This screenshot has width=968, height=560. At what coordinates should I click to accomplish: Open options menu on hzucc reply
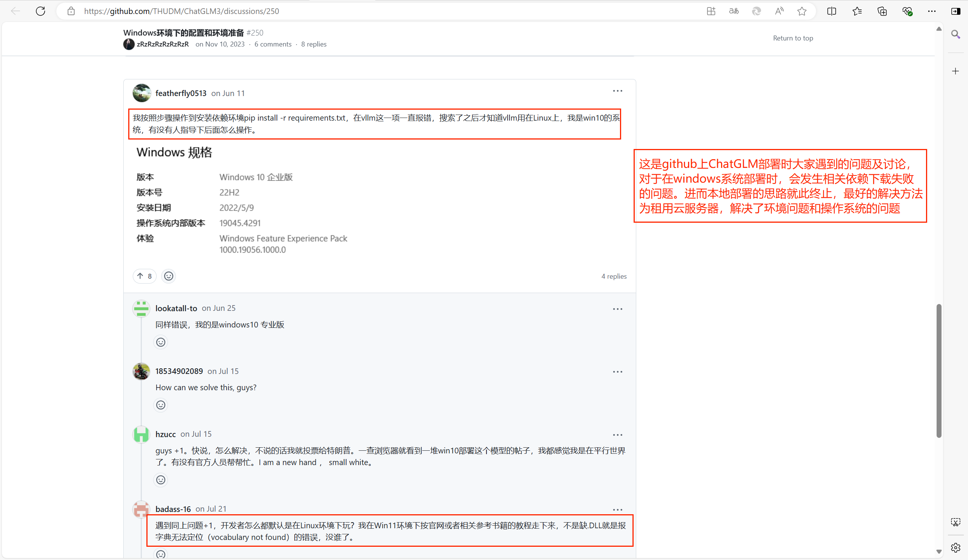[618, 435]
